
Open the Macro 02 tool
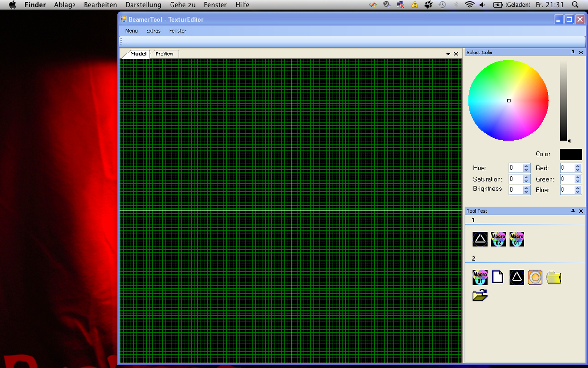click(498, 239)
